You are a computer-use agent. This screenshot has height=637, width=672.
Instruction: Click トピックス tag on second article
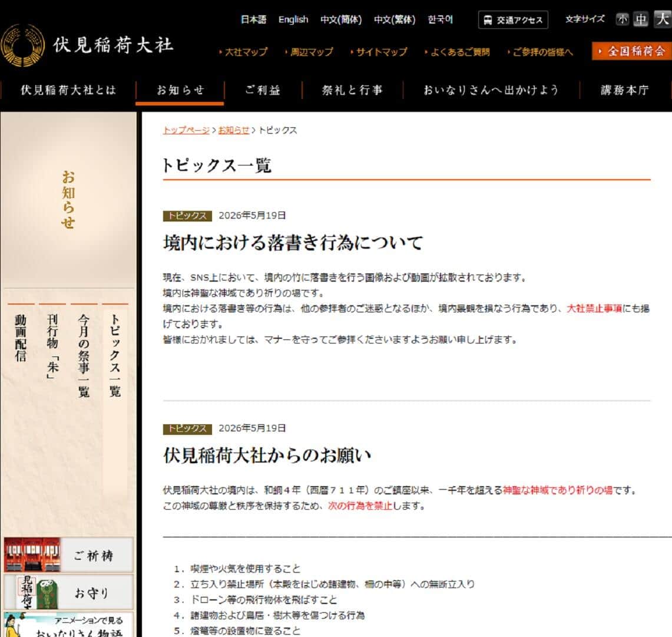pyautogui.click(x=187, y=428)
